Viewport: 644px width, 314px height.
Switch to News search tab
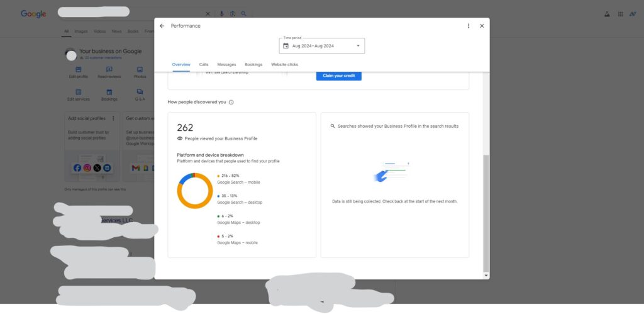tap(116, 31)
